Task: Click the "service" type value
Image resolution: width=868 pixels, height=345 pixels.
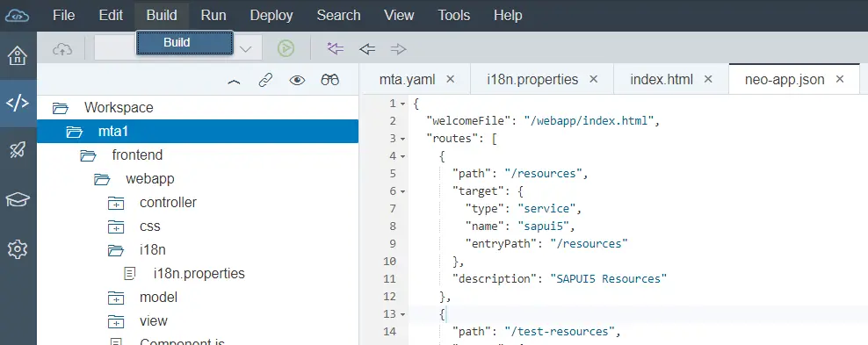Action: [546, 208]
